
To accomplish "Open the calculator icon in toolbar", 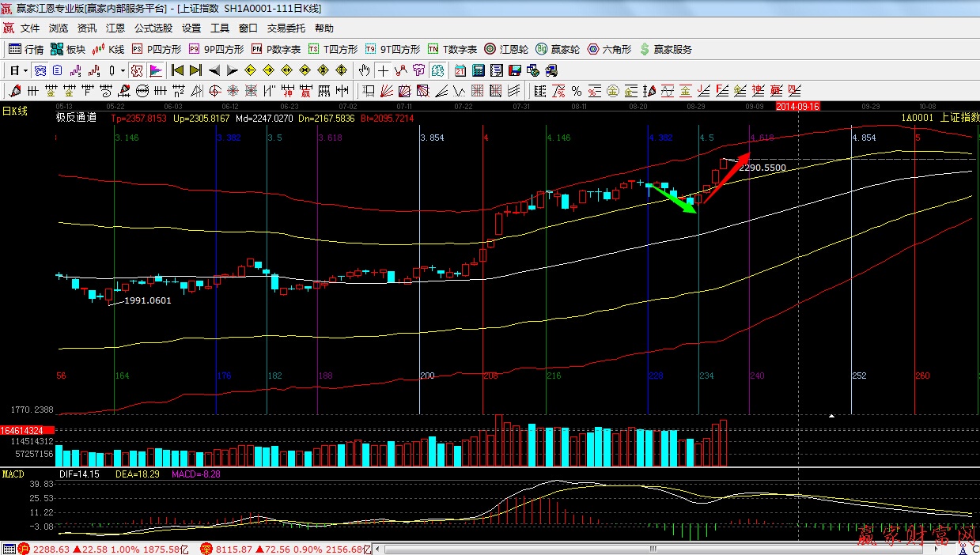I will [478, 70].
